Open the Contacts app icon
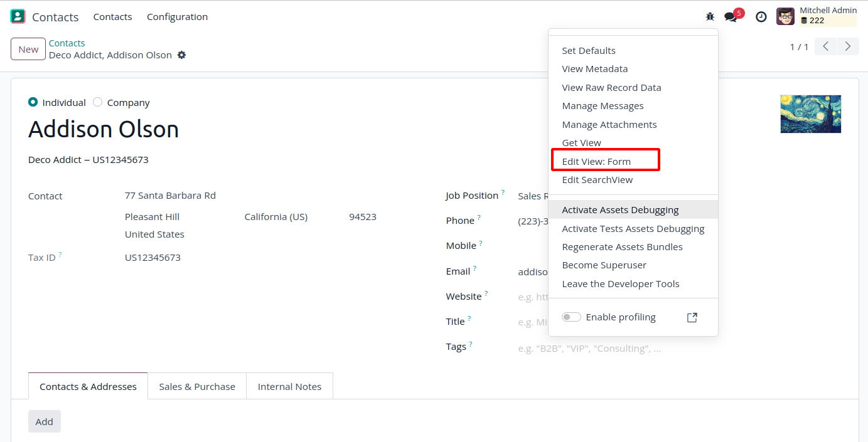The width and height of the screenshot is (868, 442). pyautogui.click(x=18, y=17)
